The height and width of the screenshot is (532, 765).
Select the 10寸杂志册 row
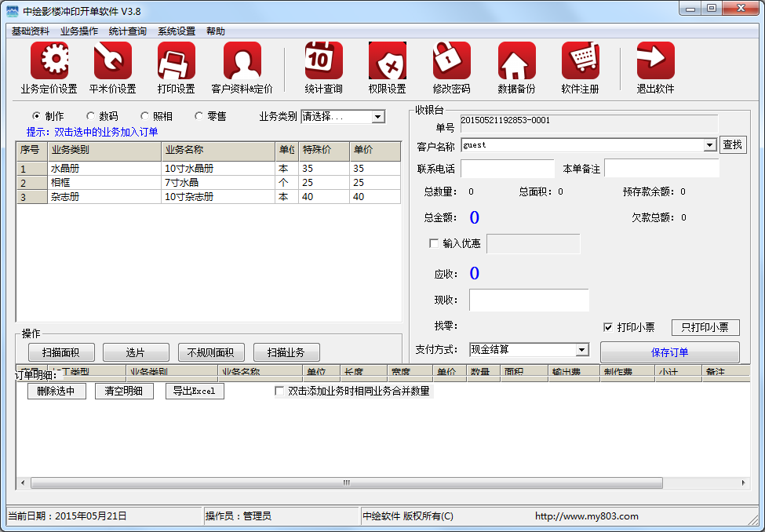click(209, 197)
